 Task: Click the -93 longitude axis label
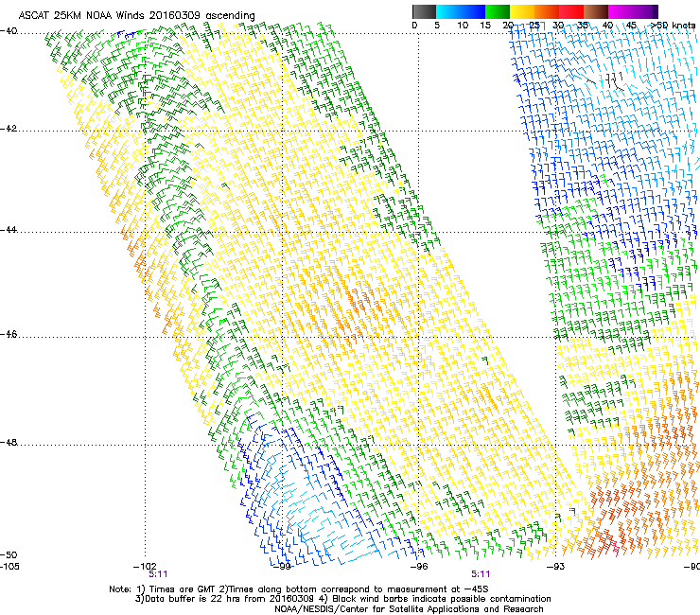click(555, 567)
